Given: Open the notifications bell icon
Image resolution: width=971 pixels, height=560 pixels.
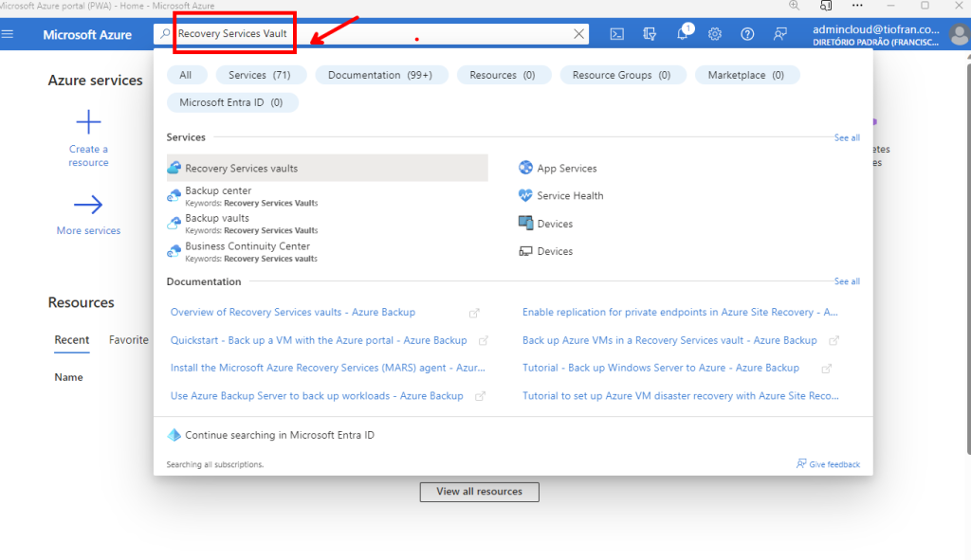Looking at the screenshot, I should point(682,34).
